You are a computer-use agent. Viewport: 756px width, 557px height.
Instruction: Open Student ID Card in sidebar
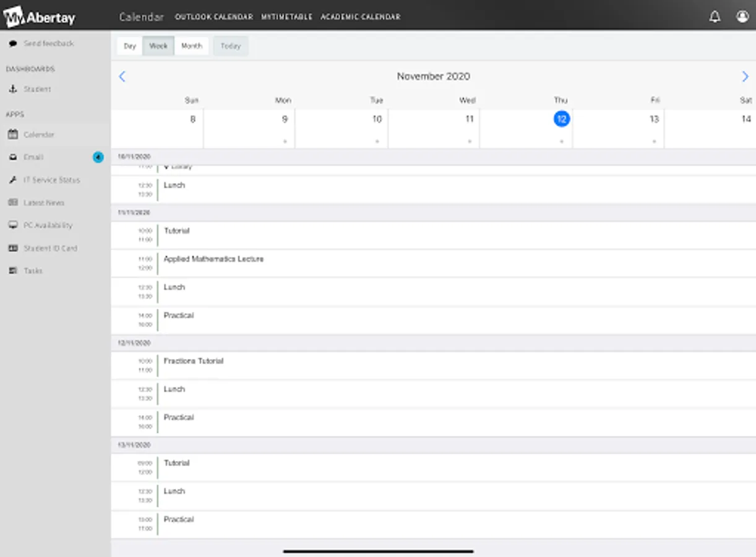[x=51, y=248]
